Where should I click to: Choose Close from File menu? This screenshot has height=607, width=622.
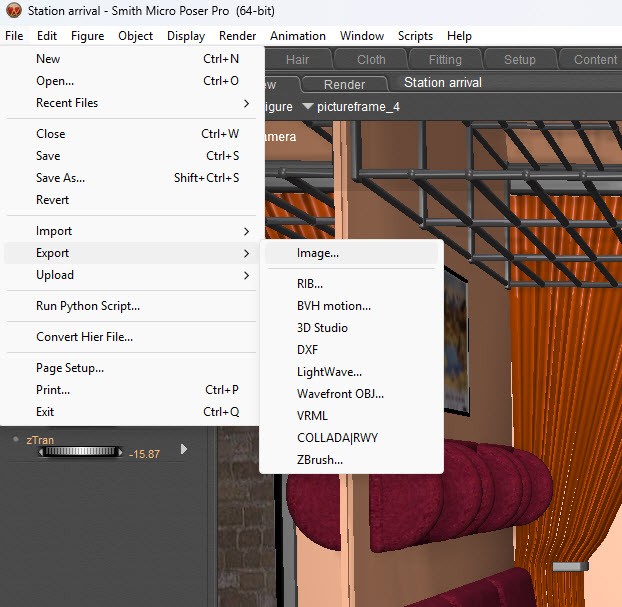coord(130,134)
